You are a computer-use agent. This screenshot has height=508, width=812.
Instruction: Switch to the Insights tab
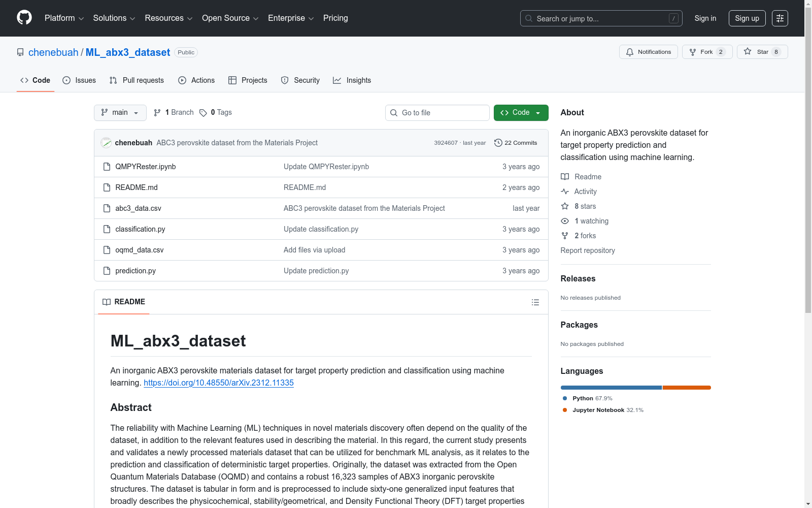point(352,80)
